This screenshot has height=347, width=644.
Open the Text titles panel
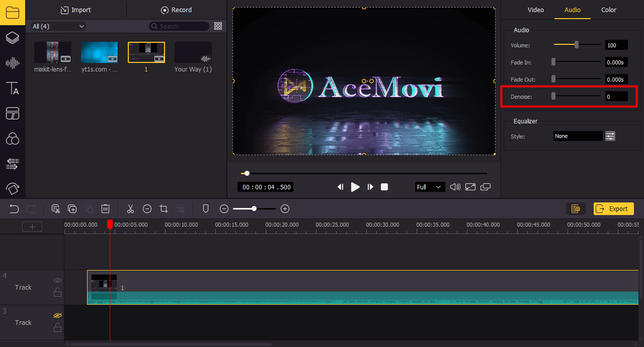pos(13,89)
